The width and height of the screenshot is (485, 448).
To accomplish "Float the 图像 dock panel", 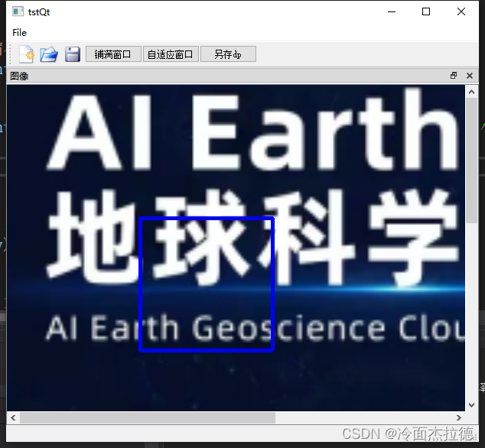I will (x=454, y=76).
